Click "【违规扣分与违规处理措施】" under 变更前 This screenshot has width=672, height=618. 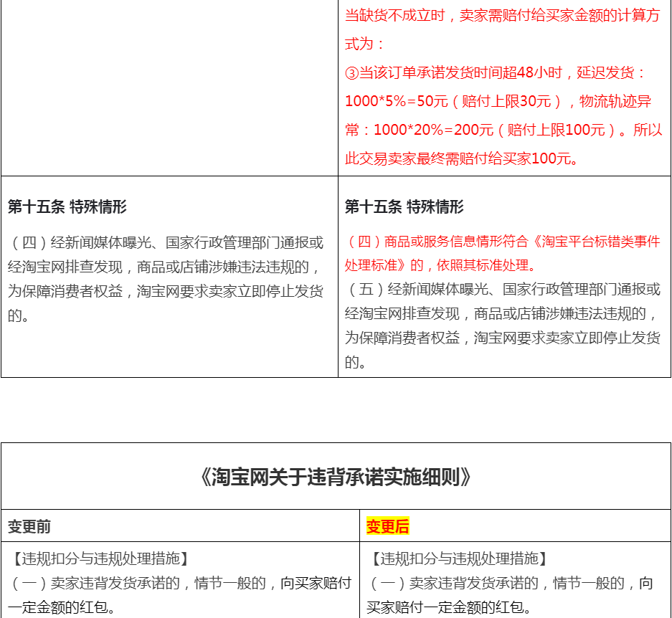(101, 559)
